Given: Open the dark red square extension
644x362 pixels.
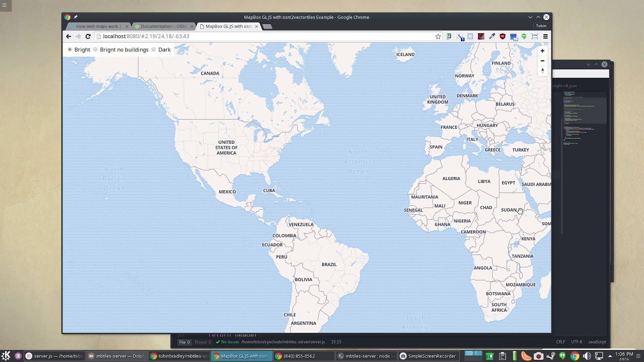Looking at the screenshot, I should (481, 36).
